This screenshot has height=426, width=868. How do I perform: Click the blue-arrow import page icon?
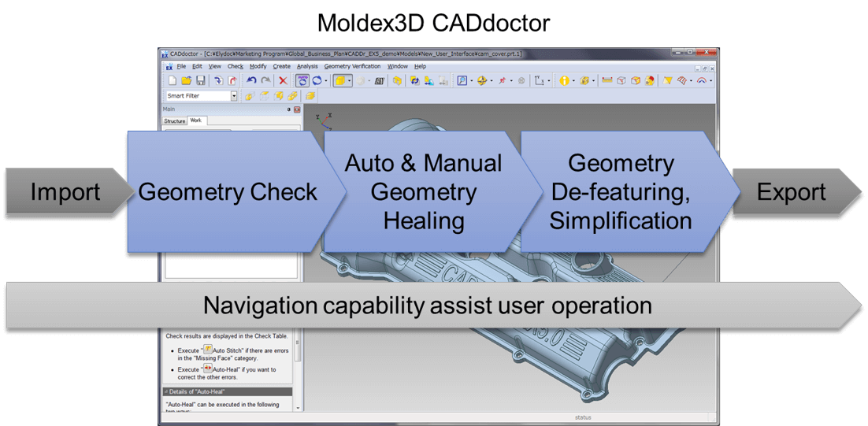[x=219, y=80]
